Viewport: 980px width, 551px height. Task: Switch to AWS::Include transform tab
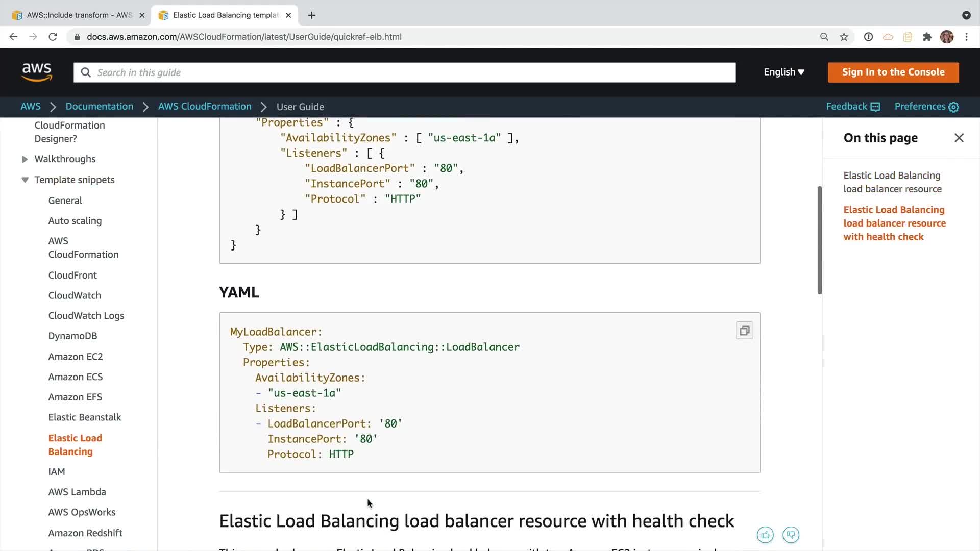pos(77,15)
